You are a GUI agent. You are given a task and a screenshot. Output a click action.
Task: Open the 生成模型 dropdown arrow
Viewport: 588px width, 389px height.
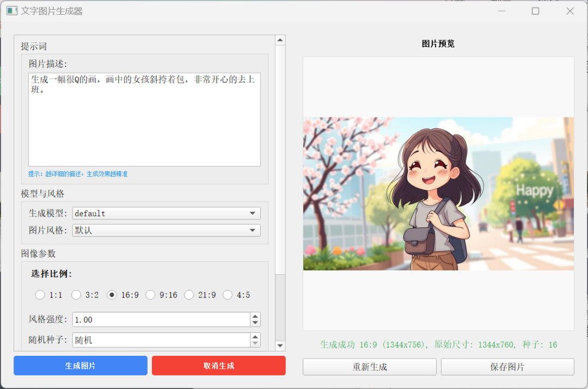pos(252,213)
